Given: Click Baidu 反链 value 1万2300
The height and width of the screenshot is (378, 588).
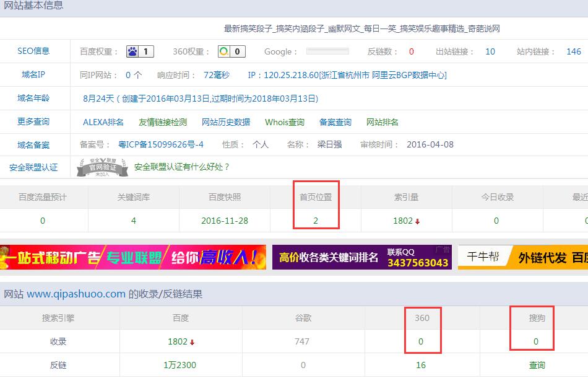Looking at the screenshot, I should 179,365.
